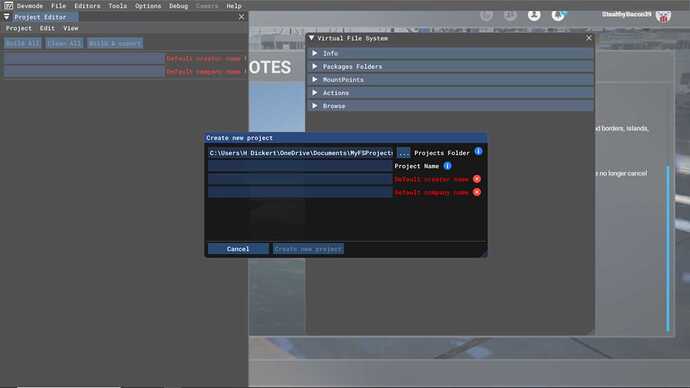Expand the Actions section
Screen dimensions: 690x388
[450, 93]
